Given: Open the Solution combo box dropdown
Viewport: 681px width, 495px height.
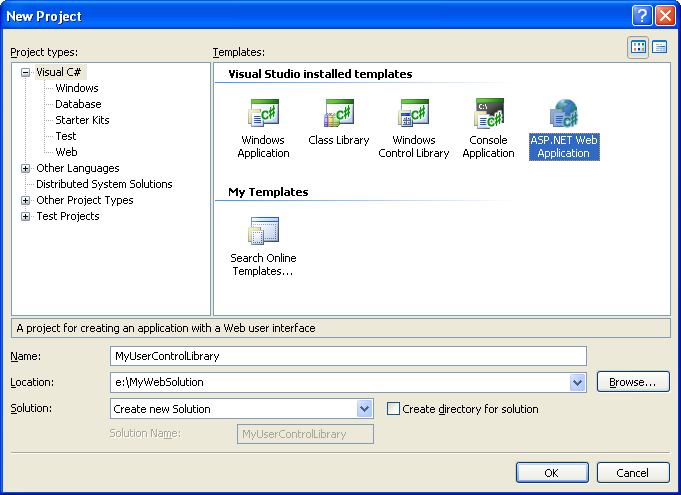Looking at the screenshot, I should [364, 409].
